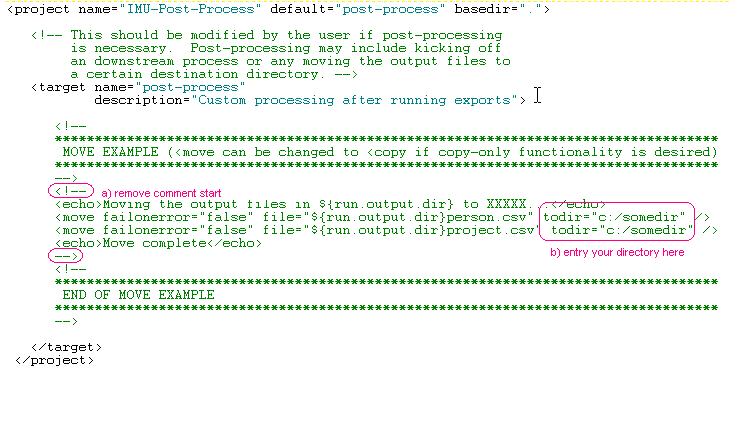Click the closing </project> tag
The width and height of the screenshot is (749, 425).
click(54, 361)
